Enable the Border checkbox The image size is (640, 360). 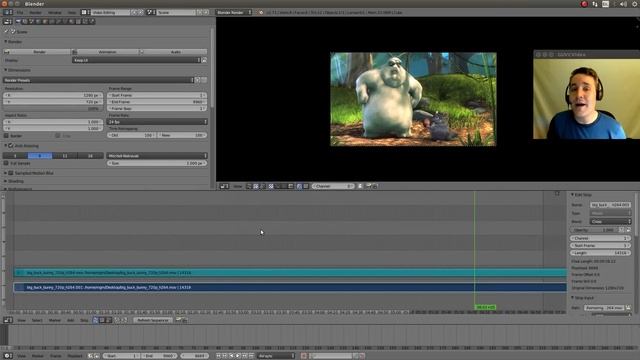(x=6, y=136)
